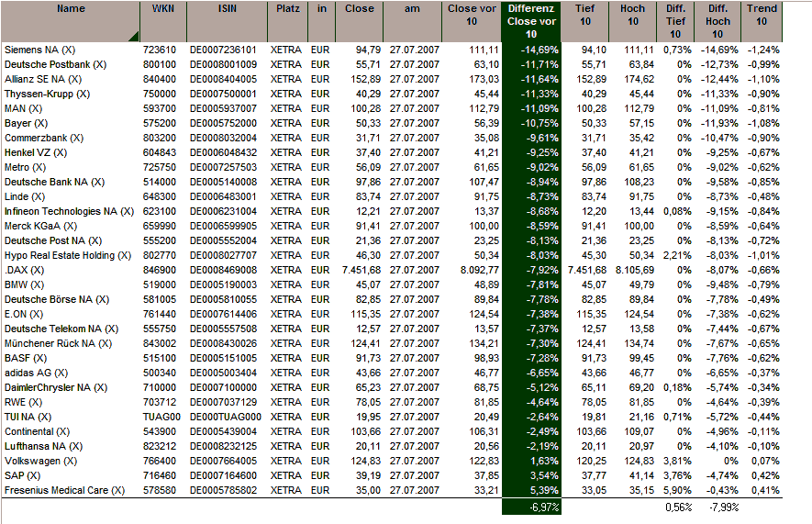812x524 pixels.
Task: Click the sort triangle in Name header
Action: pos(134,36)
